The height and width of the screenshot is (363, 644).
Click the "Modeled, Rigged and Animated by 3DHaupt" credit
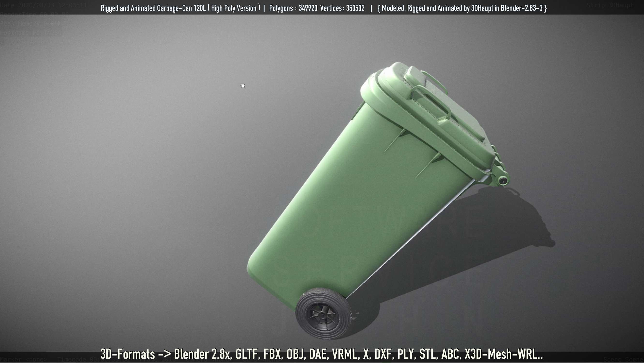tap(437, 8)
